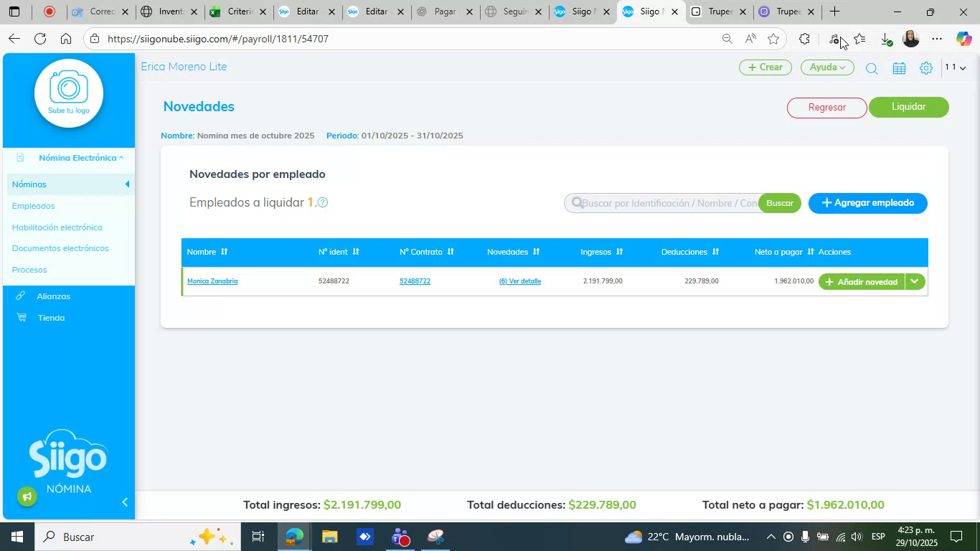Open the calendar icon in the Siigo header
This screenshot has height=551, width=980.
pyautogui.click(x=899, y=68)
